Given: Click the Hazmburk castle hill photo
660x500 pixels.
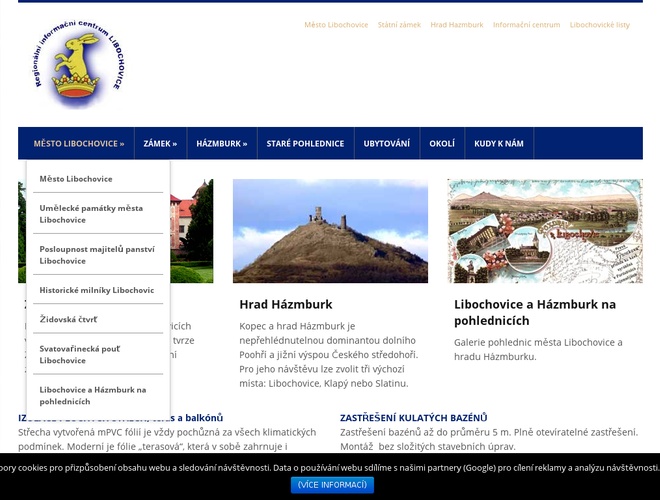Looking at the screenshot, I should [x=330, y=231].
